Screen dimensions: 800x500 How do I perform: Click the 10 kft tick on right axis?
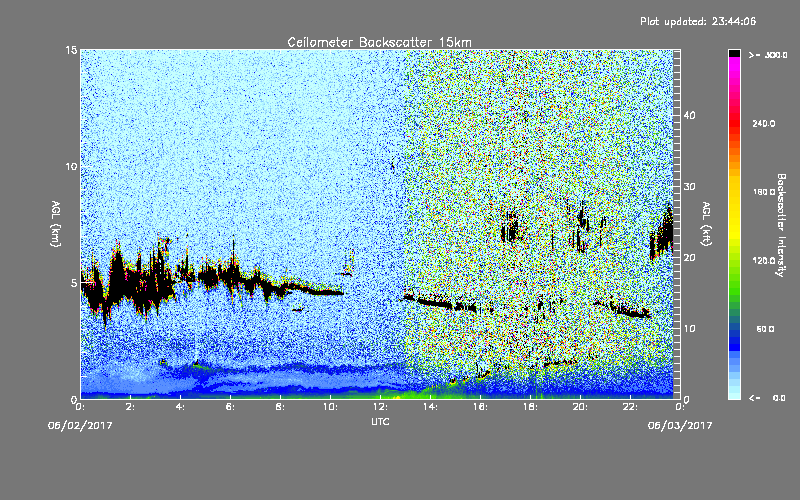point(689,329)
